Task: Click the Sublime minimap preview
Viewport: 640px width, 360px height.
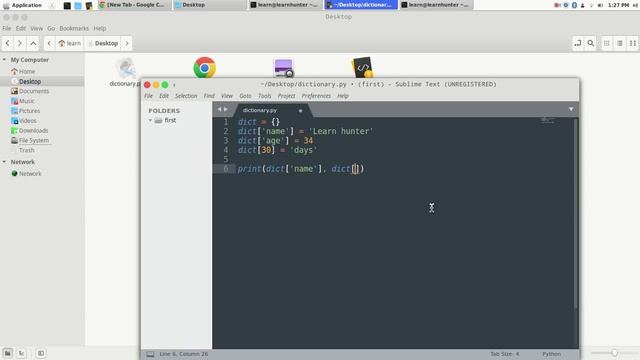Action: (x=547, y=120)
